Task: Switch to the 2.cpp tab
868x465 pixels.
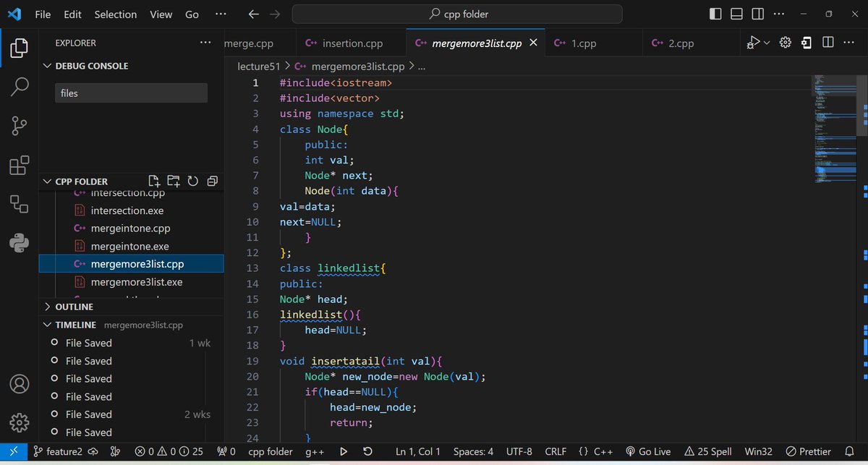Action: point(691,43)
